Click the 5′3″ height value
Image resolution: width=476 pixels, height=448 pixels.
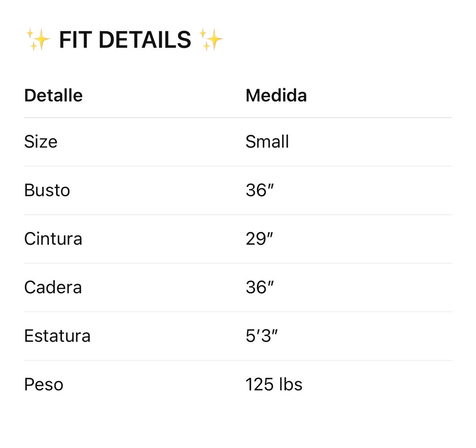coord(261,336)
